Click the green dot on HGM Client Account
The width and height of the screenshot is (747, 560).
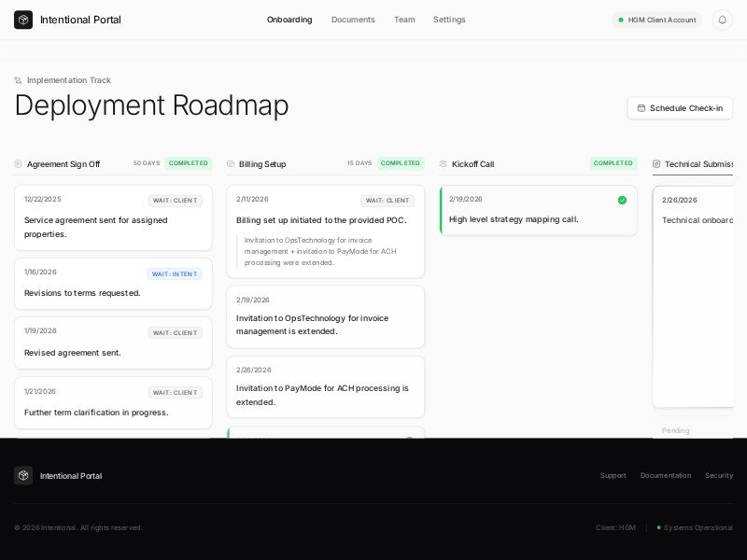coord(620,19)
